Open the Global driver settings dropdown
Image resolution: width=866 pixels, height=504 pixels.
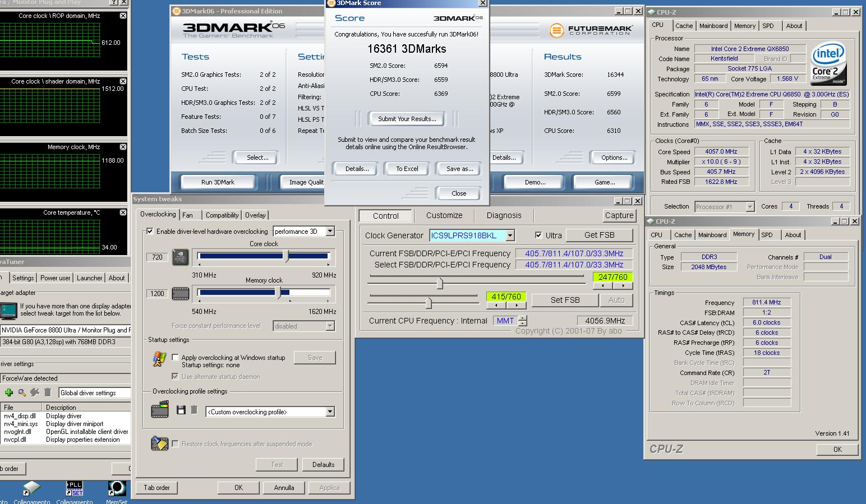(x=94, y=393)
